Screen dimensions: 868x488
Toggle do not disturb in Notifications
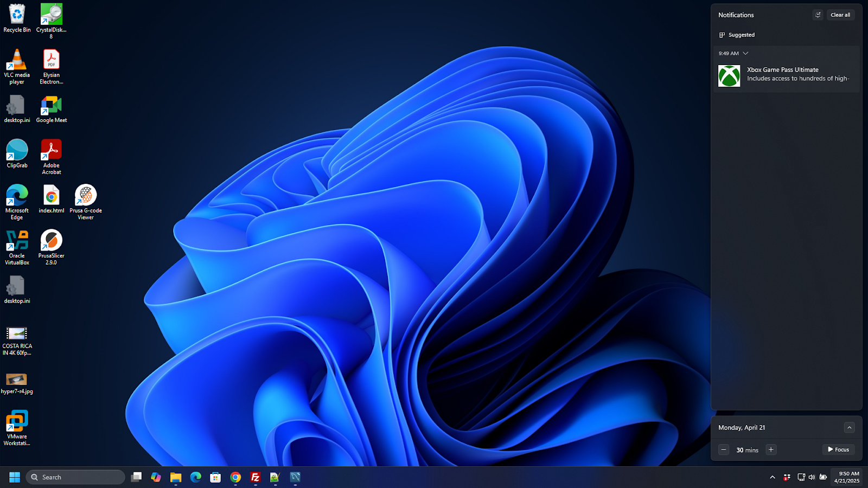818,15
